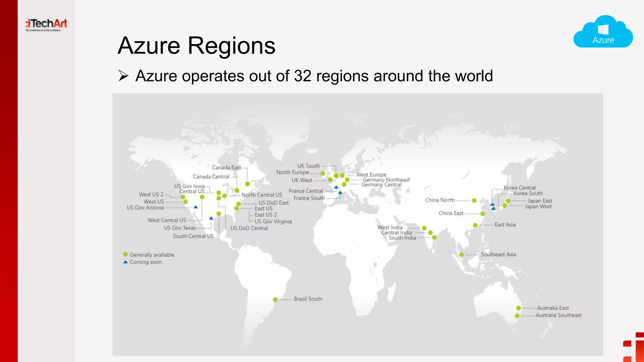644x362 pixels.
Task: Click the West Europe label
Action: tap(371, 175)
